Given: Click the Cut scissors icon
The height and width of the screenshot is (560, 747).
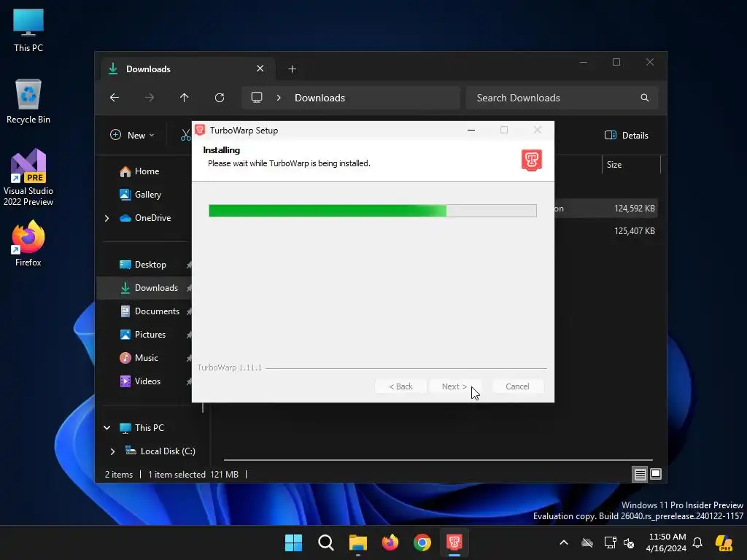Looking at the screenshot, I should 186,135.
